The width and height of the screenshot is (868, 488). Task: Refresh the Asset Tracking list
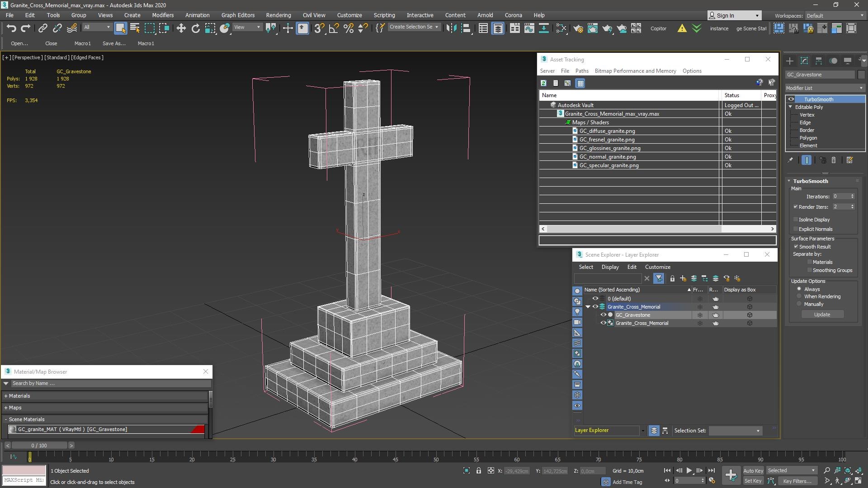(x=543, y=83)
